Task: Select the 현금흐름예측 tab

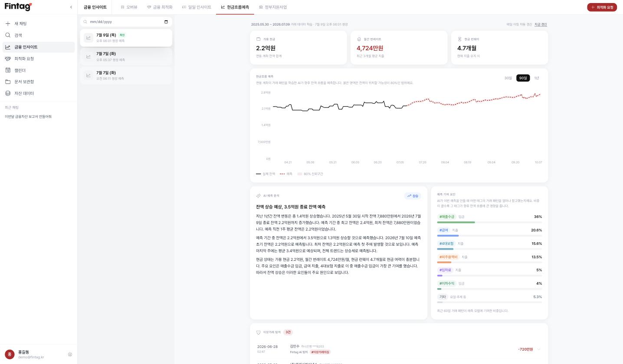Action: click(x=235, y=7)
